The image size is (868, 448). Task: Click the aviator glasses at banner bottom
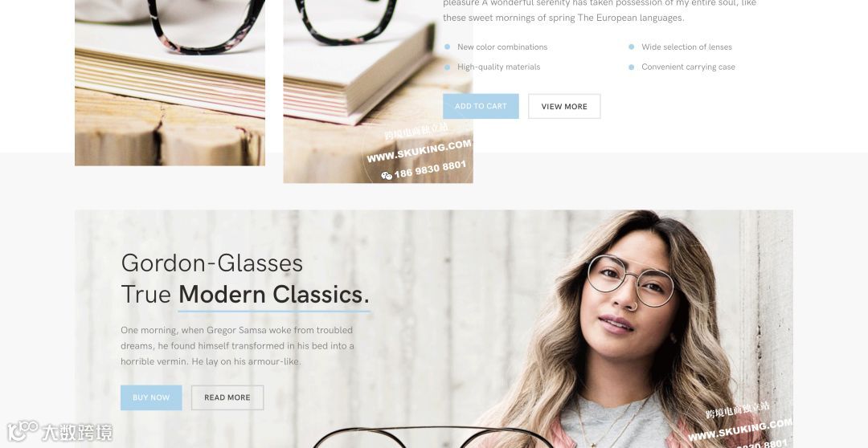[432, 437]
